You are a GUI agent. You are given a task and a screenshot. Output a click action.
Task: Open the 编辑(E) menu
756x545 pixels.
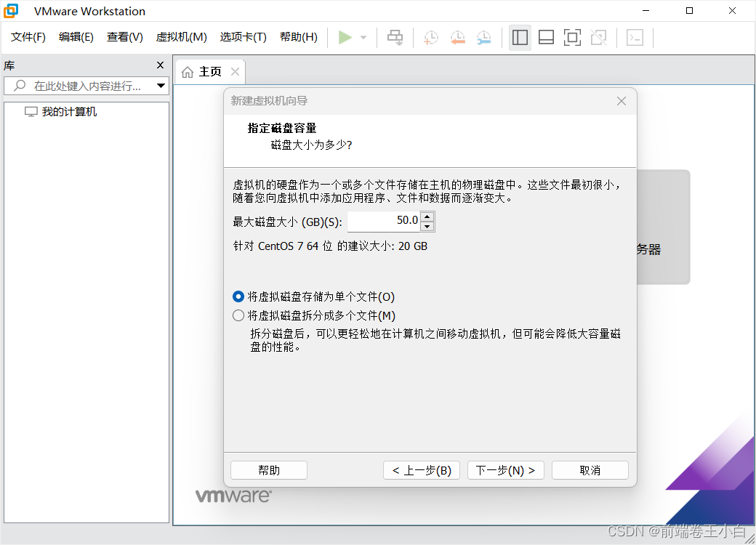coord(76,37)
